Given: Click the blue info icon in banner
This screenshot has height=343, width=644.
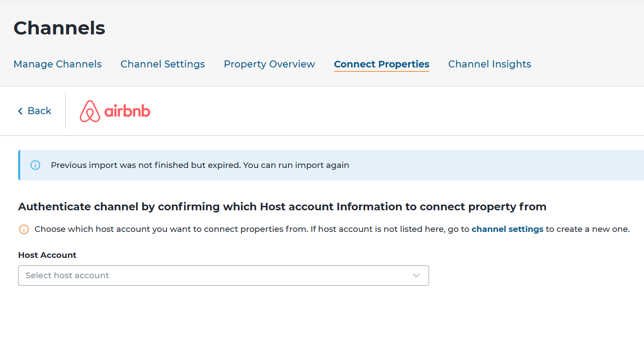Looking at the screenshot, I should tap(35, 165).
